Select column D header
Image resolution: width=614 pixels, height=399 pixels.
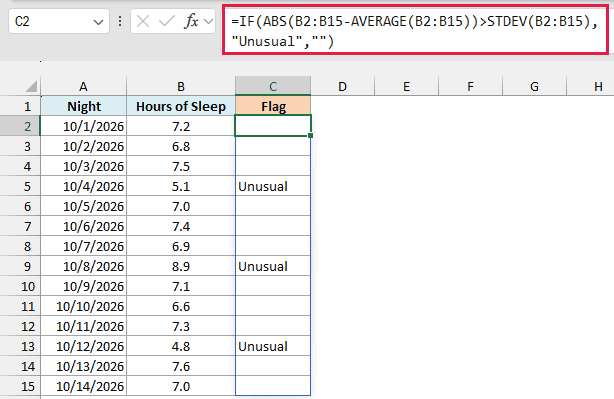343,86
